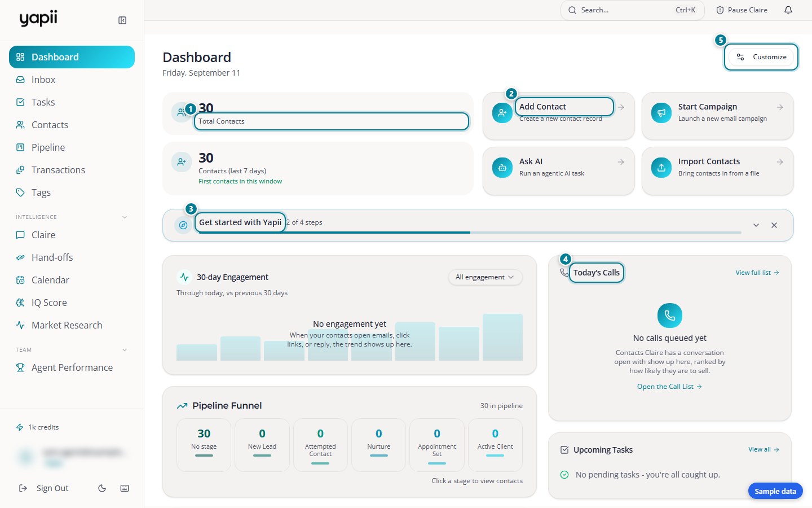The width and height of the screenshot is (812, 508).
Task: Click the '30 in pipeline' text
Action: click(501, 406)
